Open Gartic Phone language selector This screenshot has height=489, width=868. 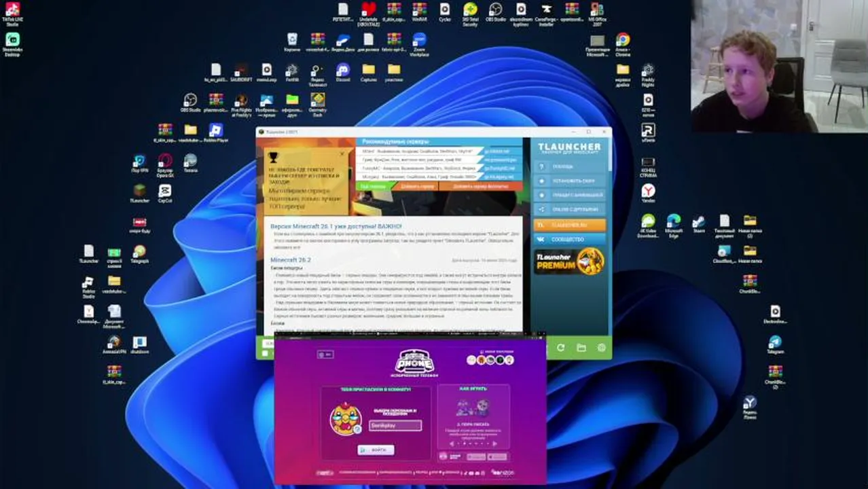point(325,355)
